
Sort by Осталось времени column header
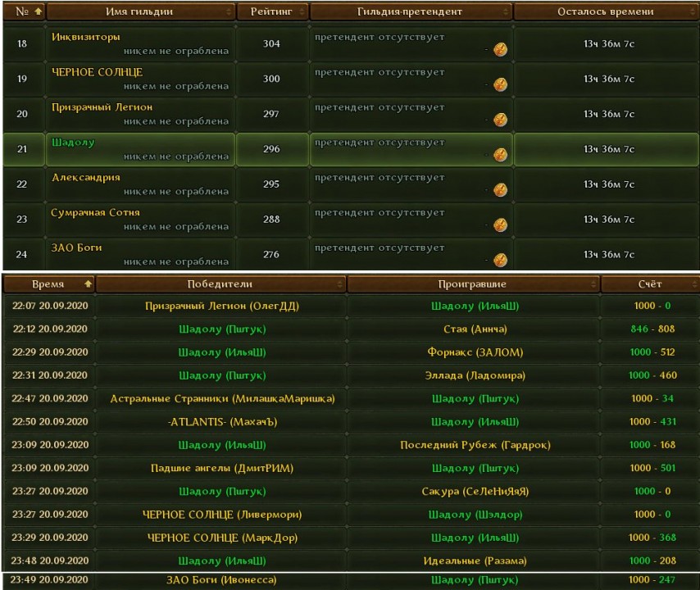(x=607, y=11)
